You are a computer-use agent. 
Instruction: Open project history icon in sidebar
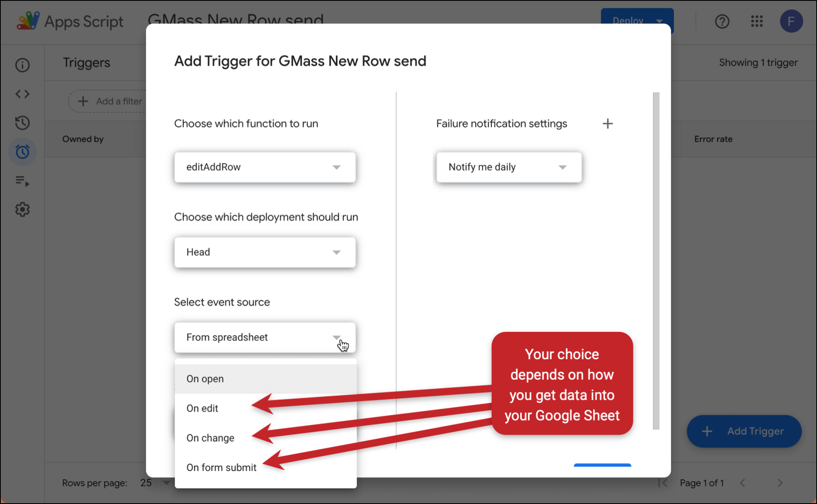(x=22, y=123)
